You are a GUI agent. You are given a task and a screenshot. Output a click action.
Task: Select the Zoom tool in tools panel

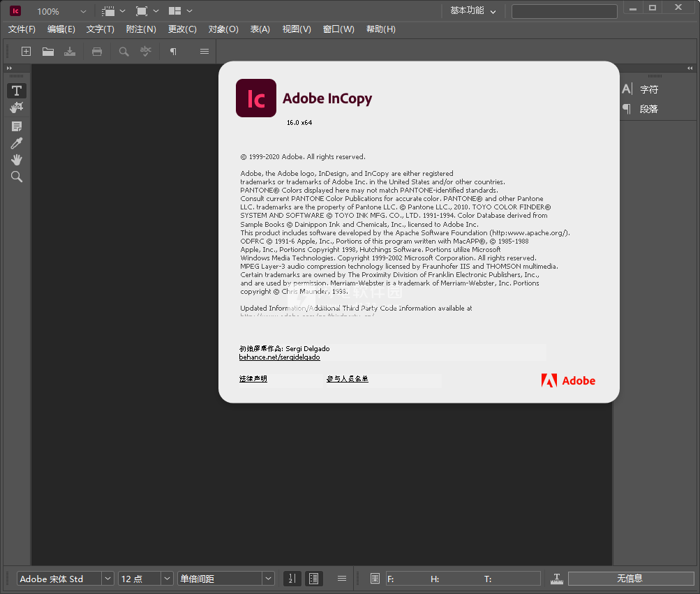(17, 177)
